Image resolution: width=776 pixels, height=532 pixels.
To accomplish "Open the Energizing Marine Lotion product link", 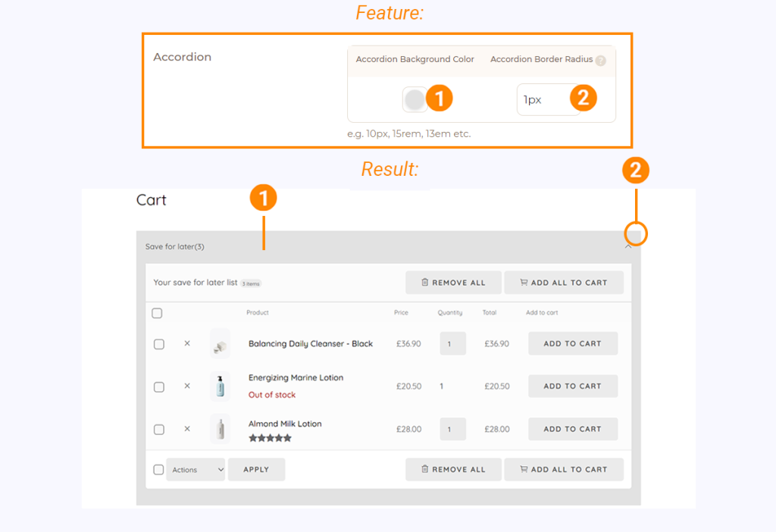I will (x=296, y=377).
